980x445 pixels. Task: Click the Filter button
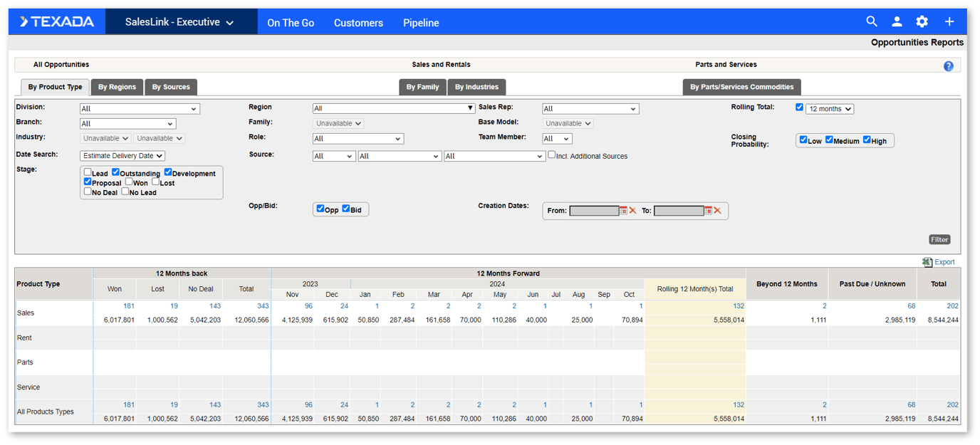(939, 239)
